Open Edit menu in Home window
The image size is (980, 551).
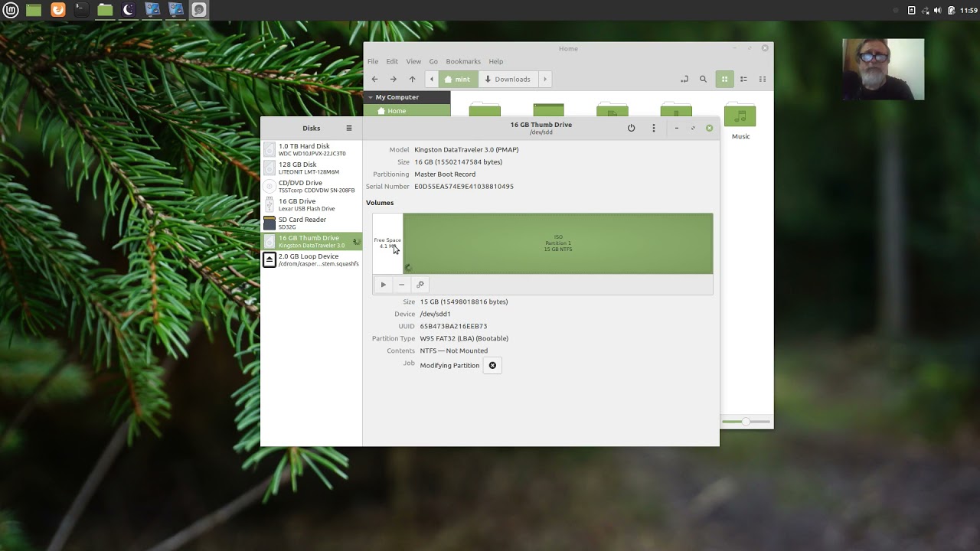tap(392, 61)
